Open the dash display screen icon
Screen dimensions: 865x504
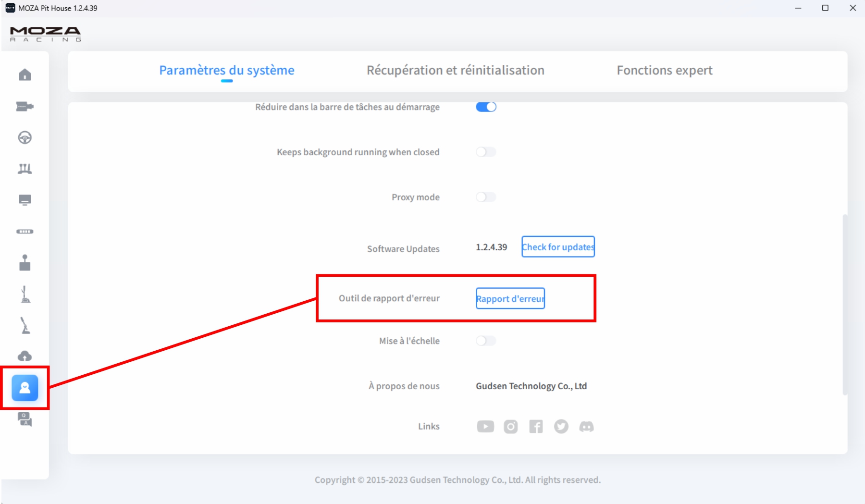[x=25, y=200]
